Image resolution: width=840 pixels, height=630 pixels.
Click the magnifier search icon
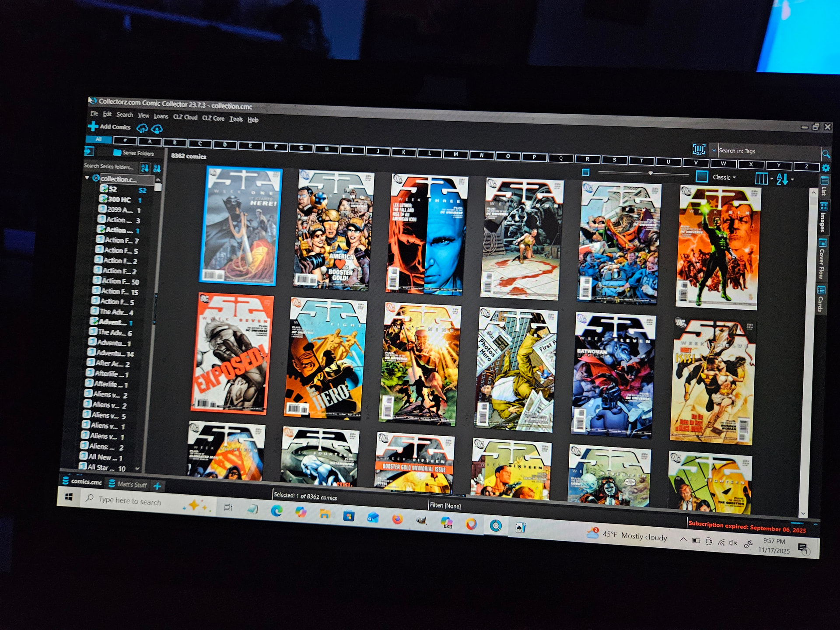826,154
